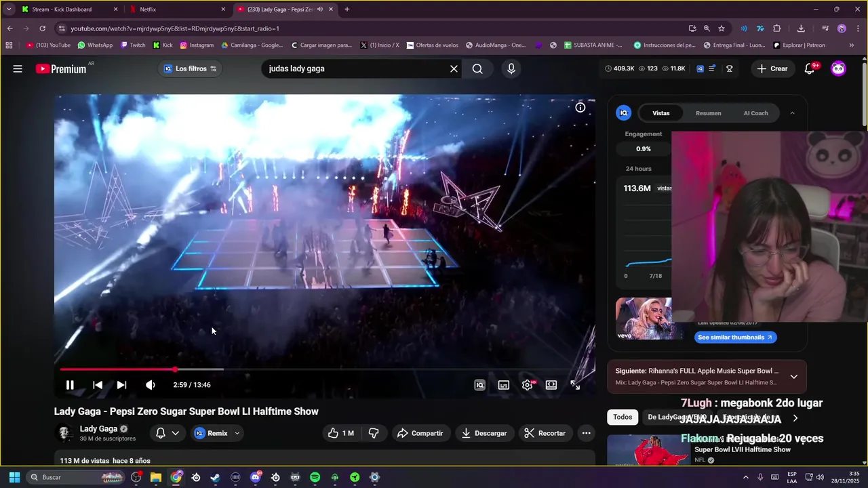Open more actions three-dot menu
Image resolution: width=868 pixels, height=488 pixels.
point(586,433)
